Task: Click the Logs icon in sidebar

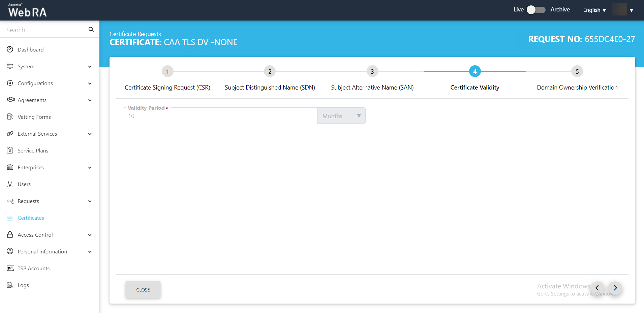Action: (x=10, y=285)
